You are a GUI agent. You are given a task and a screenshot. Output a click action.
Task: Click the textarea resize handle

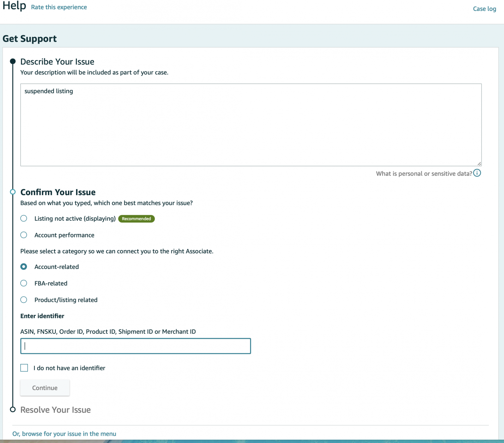click(x=479, y=164)
